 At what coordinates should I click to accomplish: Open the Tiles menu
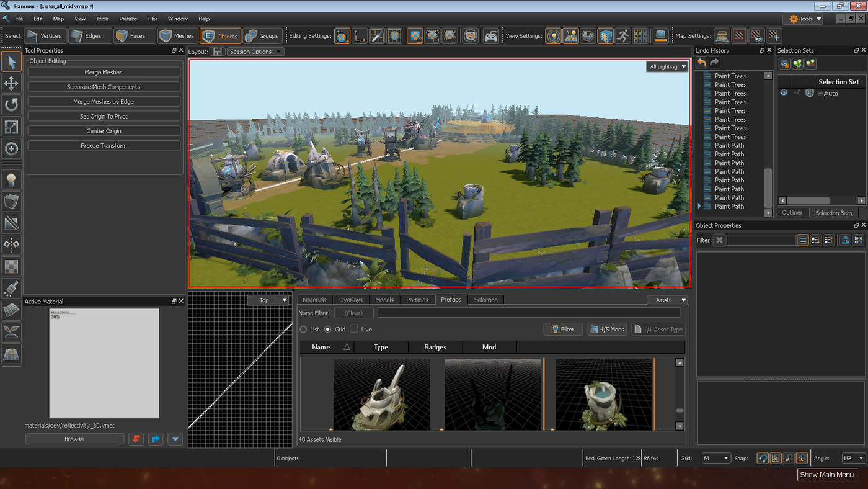(x=153, y=19)
